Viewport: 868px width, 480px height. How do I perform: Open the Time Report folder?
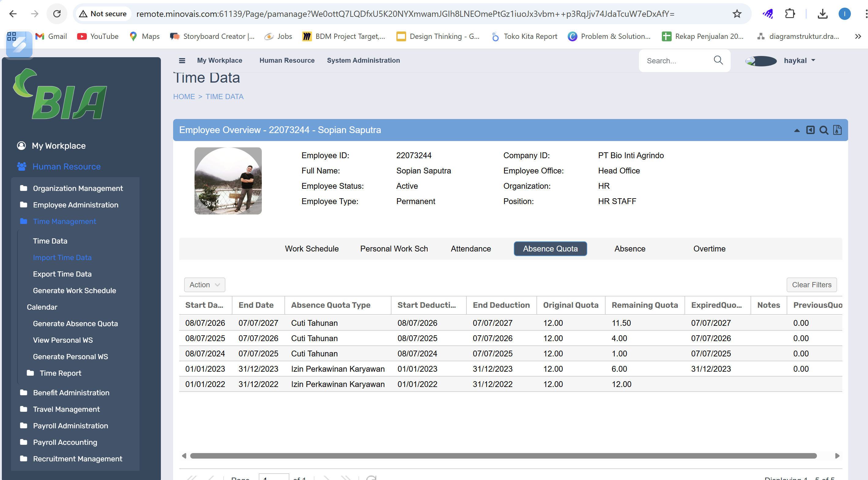point(60,373)
